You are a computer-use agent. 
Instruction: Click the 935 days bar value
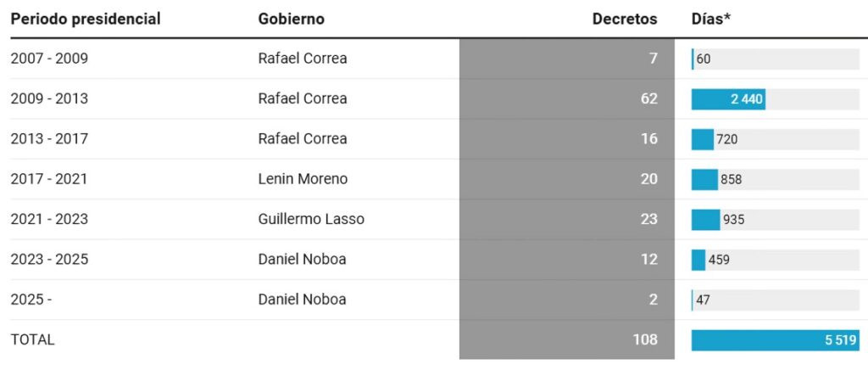(733, 220)
